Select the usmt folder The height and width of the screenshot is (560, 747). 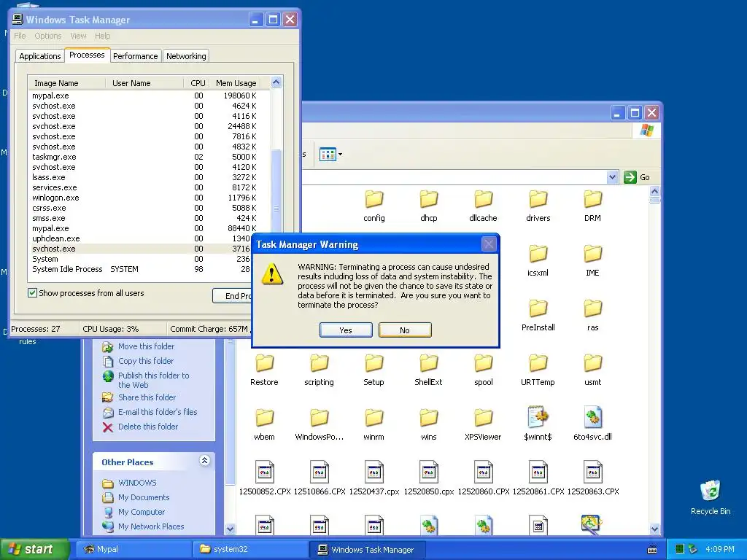[x=592, y=370]
